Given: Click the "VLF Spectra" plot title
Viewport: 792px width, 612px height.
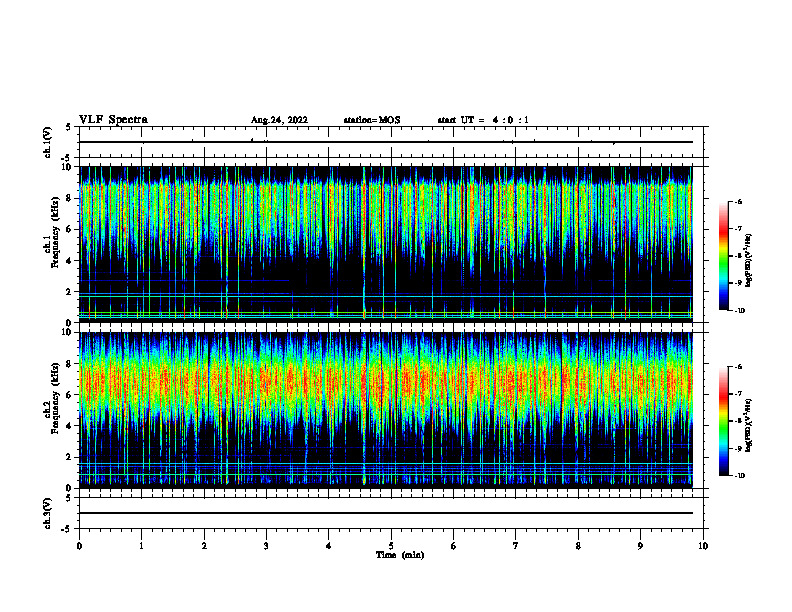Looking at the screenshot, I should [x=113, y=120].
